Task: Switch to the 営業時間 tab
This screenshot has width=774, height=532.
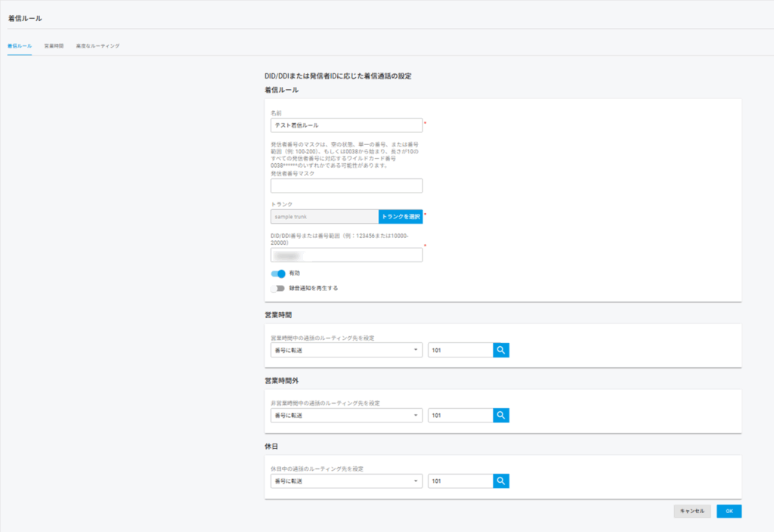Action: pyautogui.click(x=54, y=46)
